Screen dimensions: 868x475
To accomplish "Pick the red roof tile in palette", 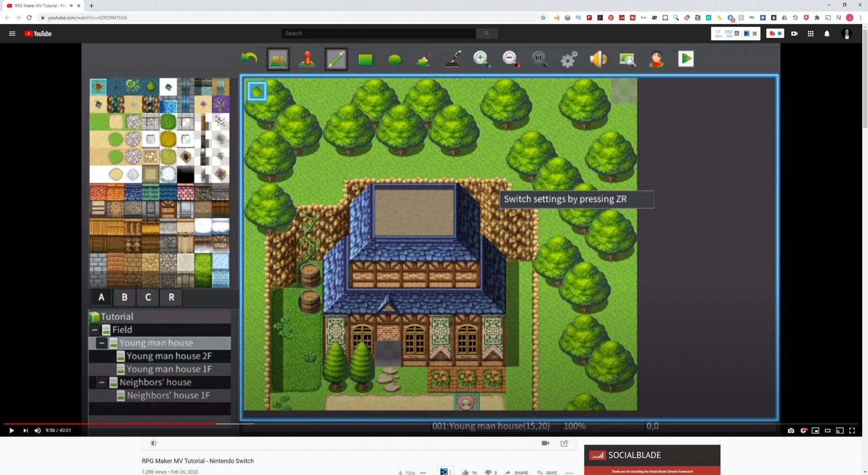I will point(98,192).
